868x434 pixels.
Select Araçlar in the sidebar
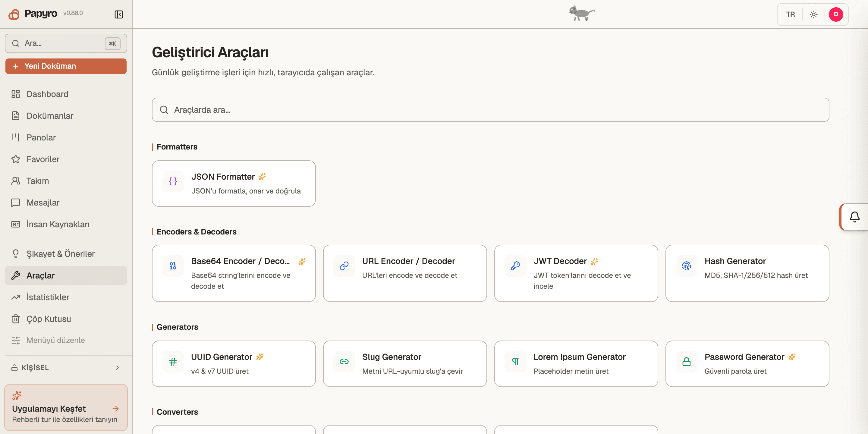click(66, 276)
